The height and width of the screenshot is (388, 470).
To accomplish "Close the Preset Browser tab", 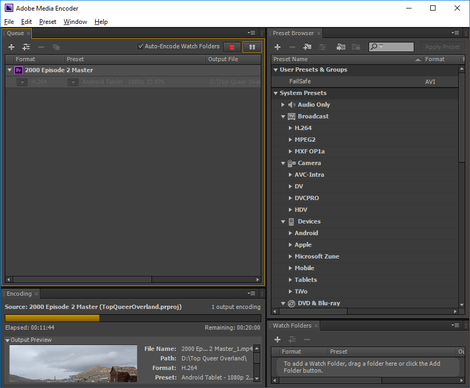I will pyautogui.click(x=319, y=33).
